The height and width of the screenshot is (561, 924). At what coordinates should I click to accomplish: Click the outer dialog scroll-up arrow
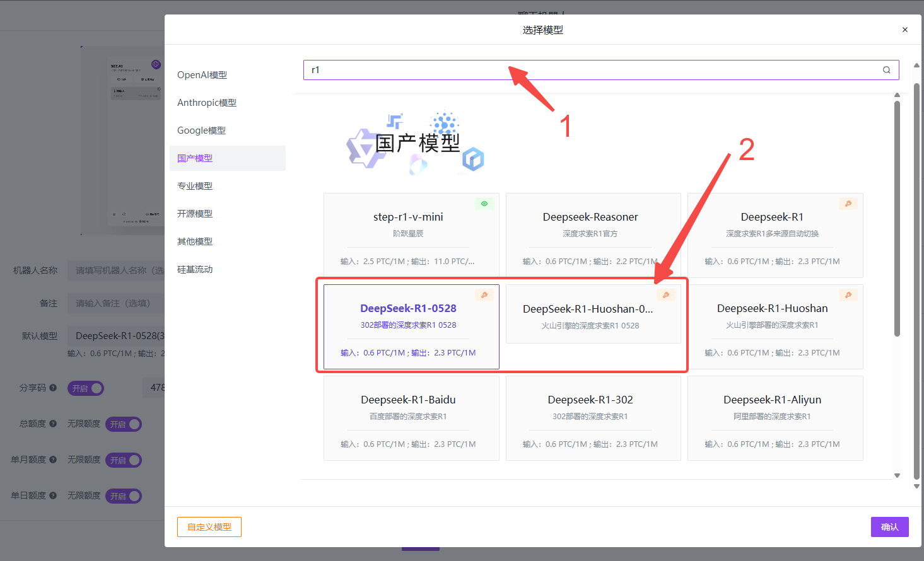click(917, 65)
